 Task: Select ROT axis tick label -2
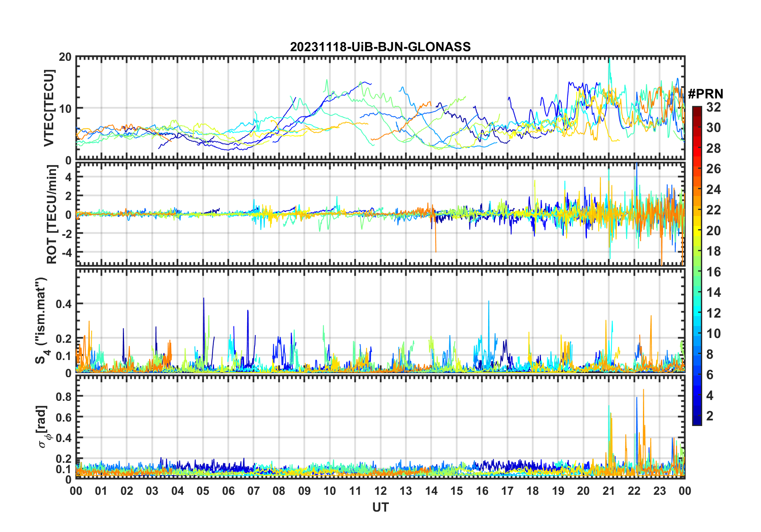[x=66, y=233]
